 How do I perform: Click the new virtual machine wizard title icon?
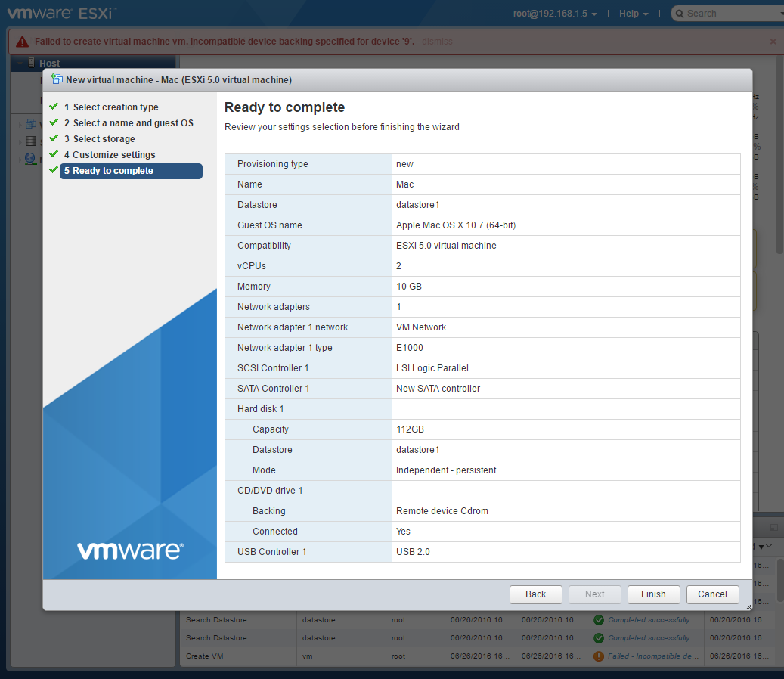57,79
